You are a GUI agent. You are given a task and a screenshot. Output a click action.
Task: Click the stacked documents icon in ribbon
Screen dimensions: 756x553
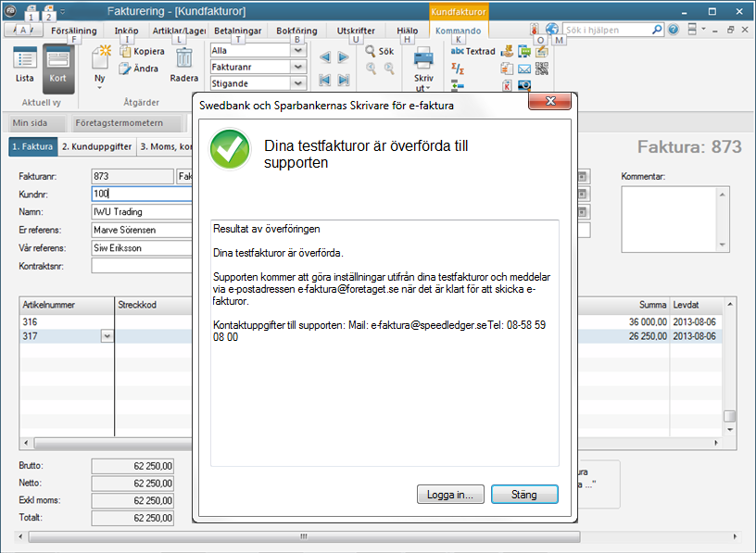[507, 69]
